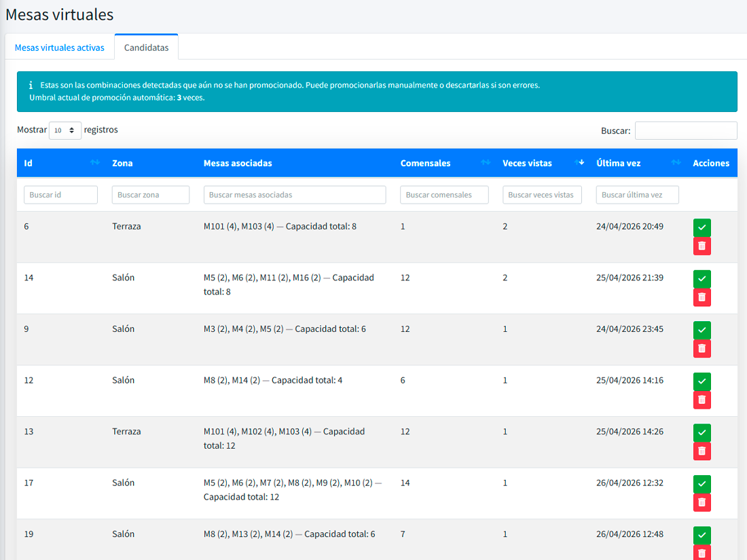The width and height of the screenshot is (747, 560).
Task: Focus the Buscar global search field
Action: point(686,130)
